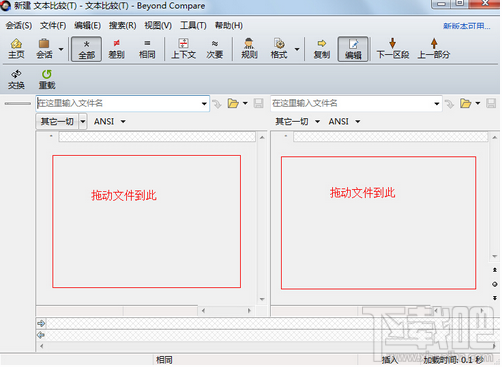Open the 会话(S) menu
Viewport: 502px width, 367px height.
click(x=19, y=25)
